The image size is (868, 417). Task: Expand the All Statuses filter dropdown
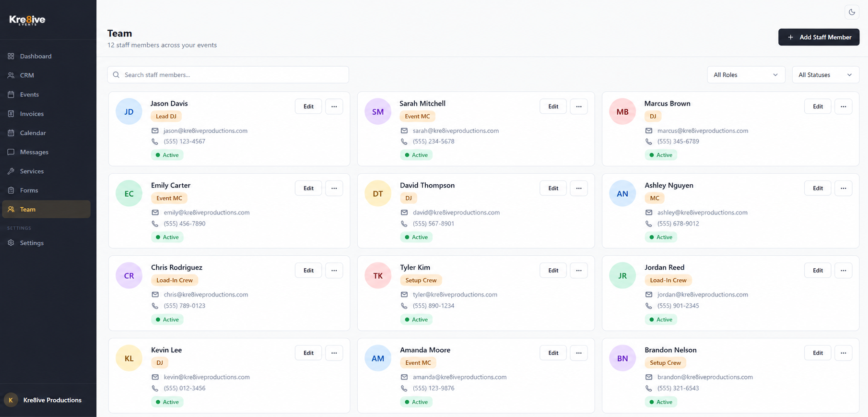[825, 75]
